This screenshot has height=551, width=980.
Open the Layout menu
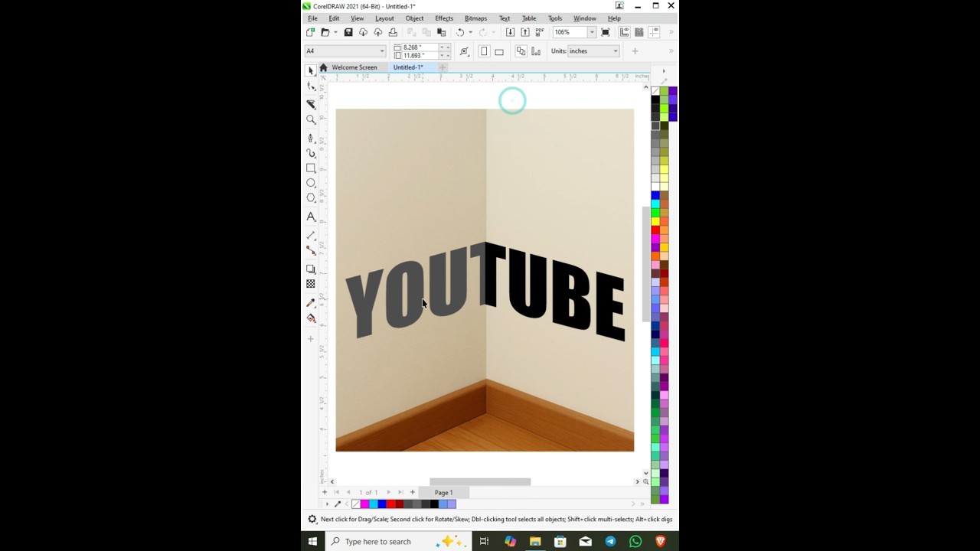384,18
